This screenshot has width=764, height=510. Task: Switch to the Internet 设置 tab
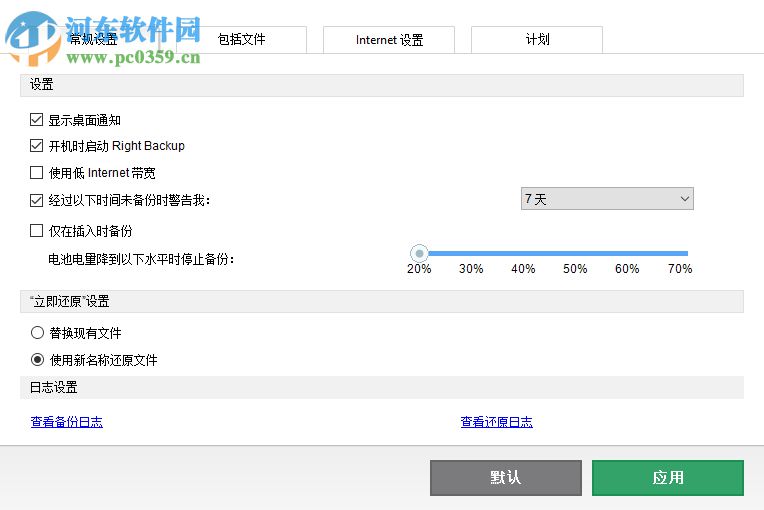[389, 40]
